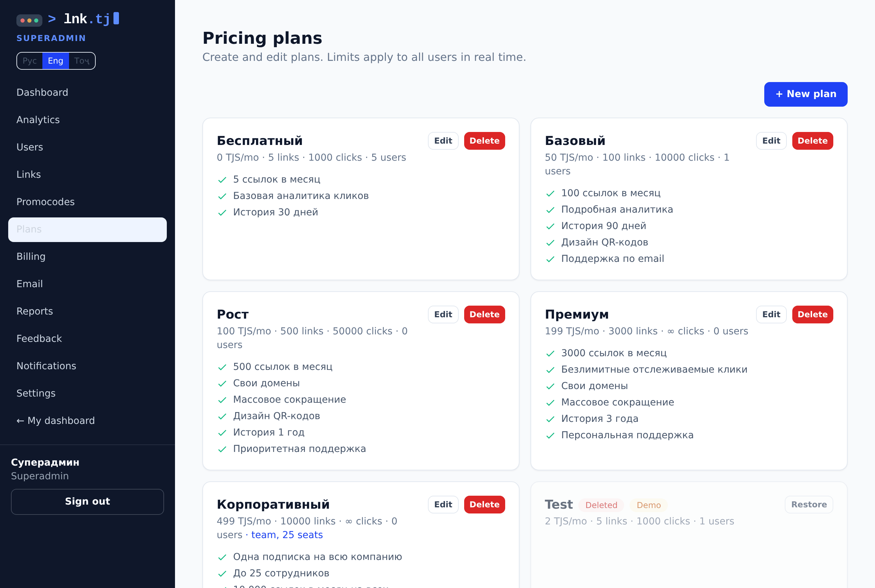Edit the Бесплатный plan
The height and width of the screenshot is (588, 875).
[443, 141]
